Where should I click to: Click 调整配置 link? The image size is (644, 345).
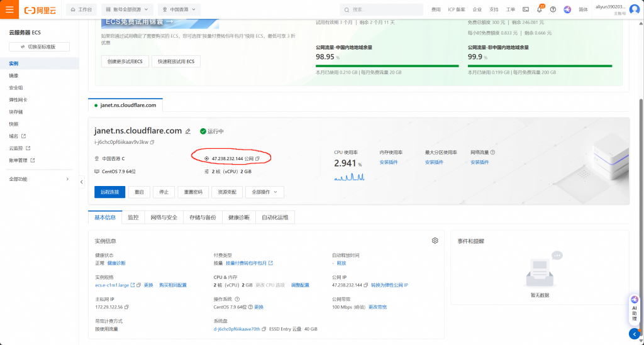click(x=300, y=285)
